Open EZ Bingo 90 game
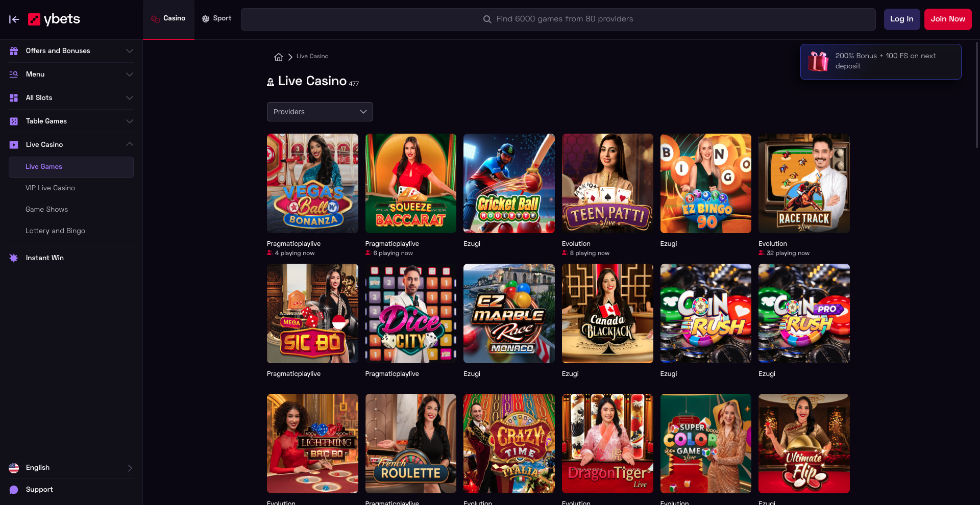Image resolution: width=980 pixels, height=505 pixels. coord(706,184)
